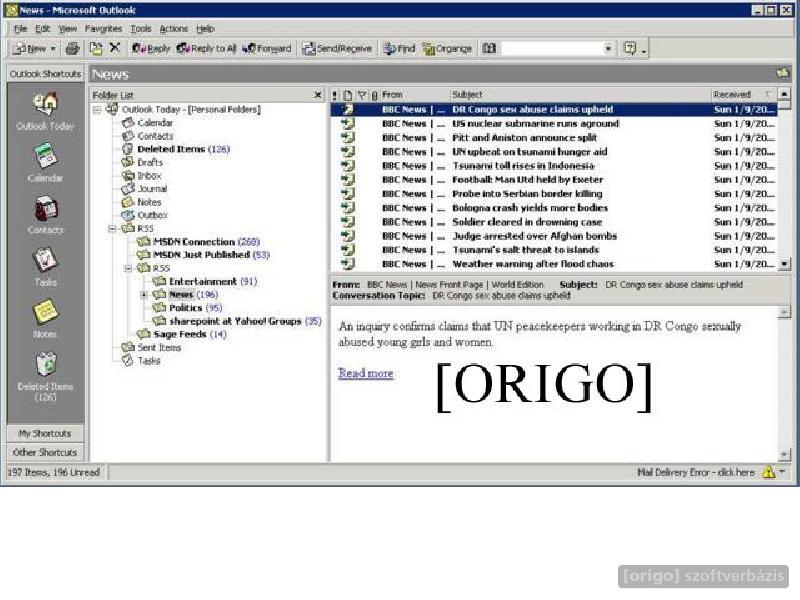Open the dropdown arrow beside the warning icon
The height and width of the screenshot is (600, 800).
tap(782, 472)
